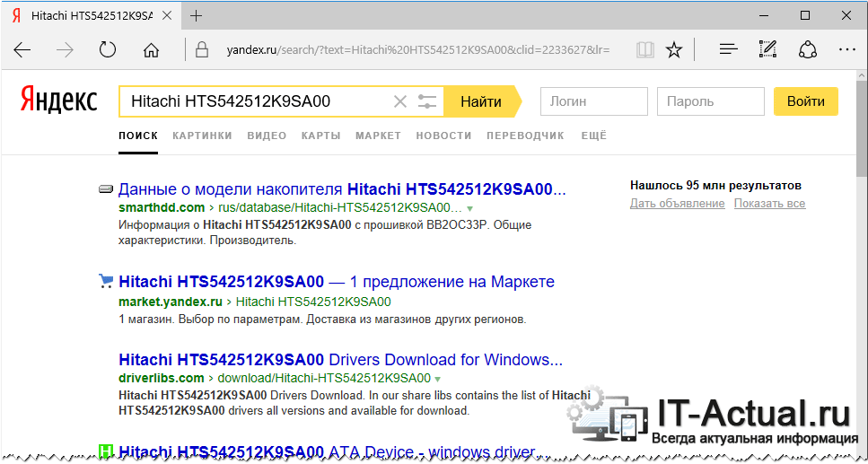
Task: Clear search query with X icon
Action: click(x=400, y=101)
